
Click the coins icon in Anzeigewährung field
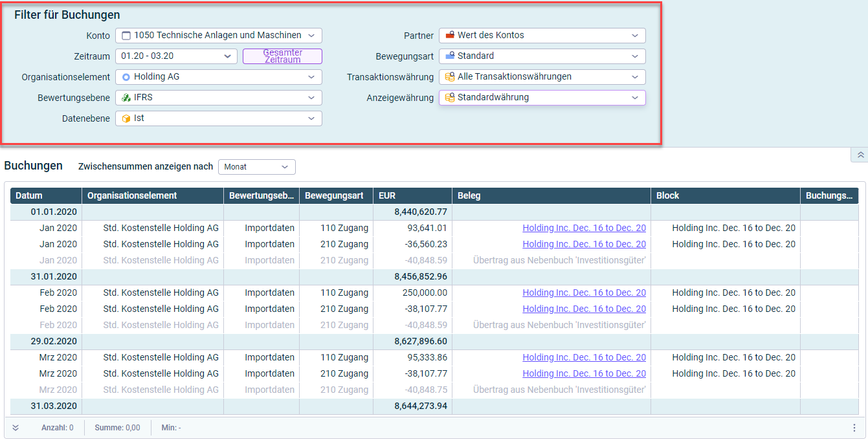tap(450, 98)
